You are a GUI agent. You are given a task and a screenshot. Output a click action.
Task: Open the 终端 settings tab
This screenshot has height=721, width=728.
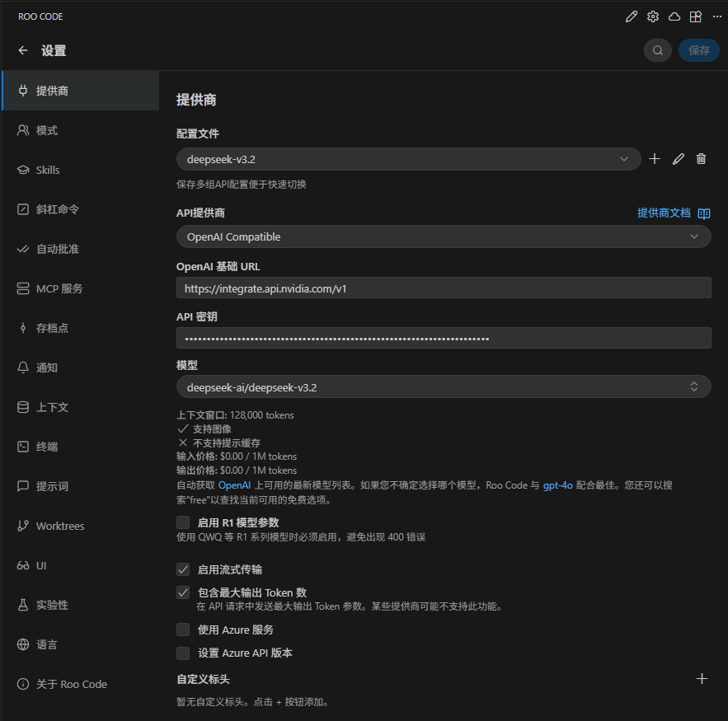tap(80, 447)
